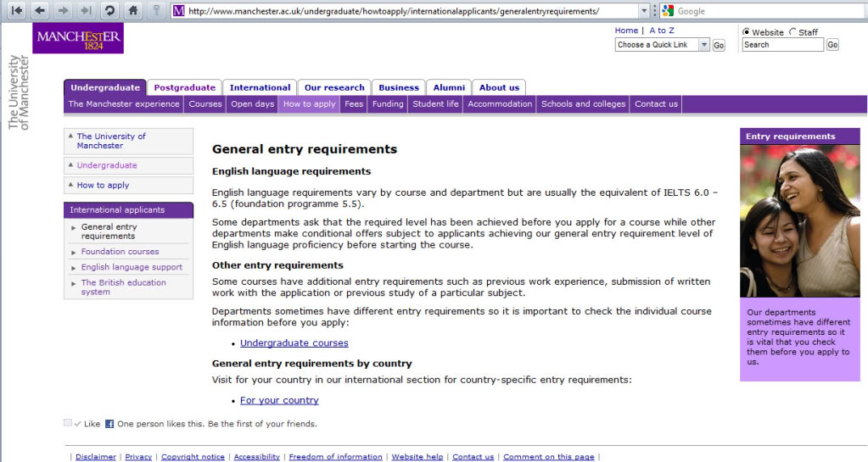Viewport: 868px width, 462px height.
Task: Open the Choose a Quick Link dropdown
Action: (704, 45)
